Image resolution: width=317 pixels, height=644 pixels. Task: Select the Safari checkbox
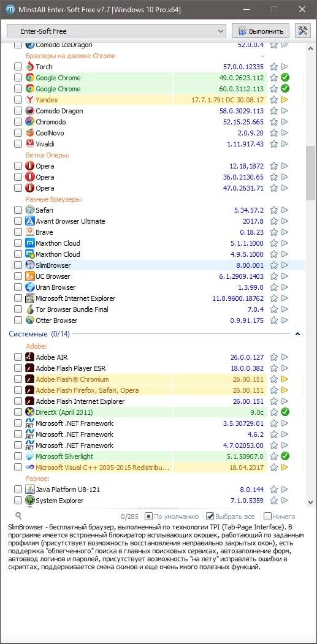(18, 210)
